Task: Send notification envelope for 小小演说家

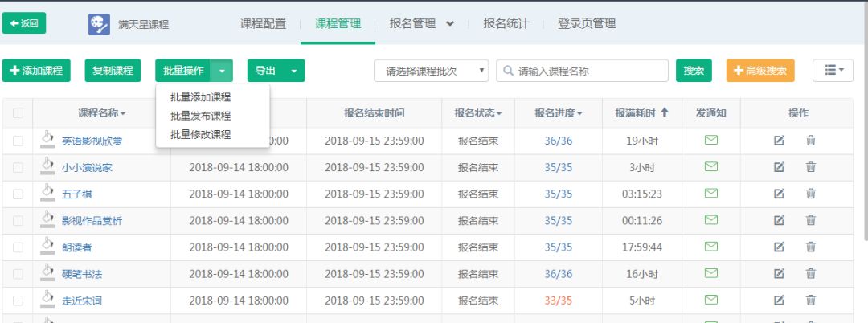Action: tap(710, 166)
